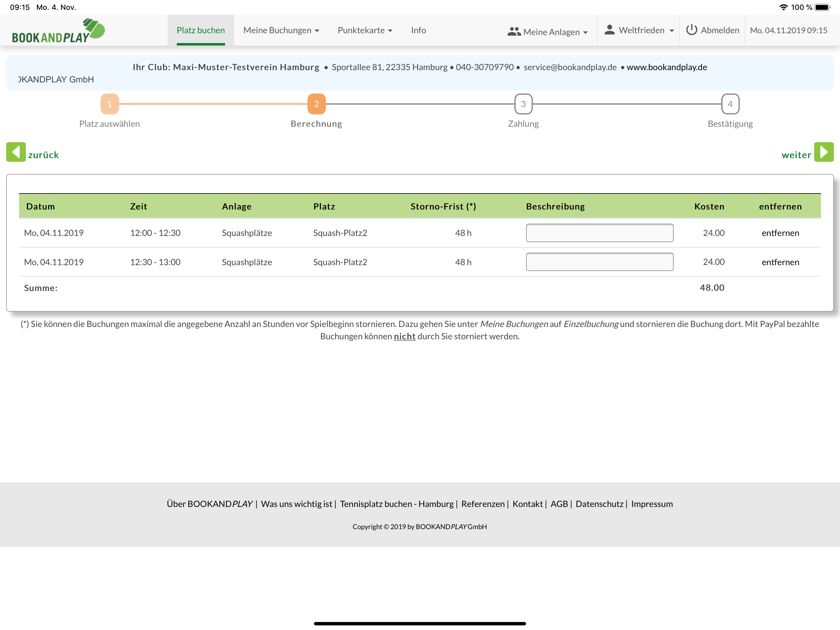840x630 pixels.
Task: Remove the 12:00 - 12:30 booking
Action: (780, 233)
